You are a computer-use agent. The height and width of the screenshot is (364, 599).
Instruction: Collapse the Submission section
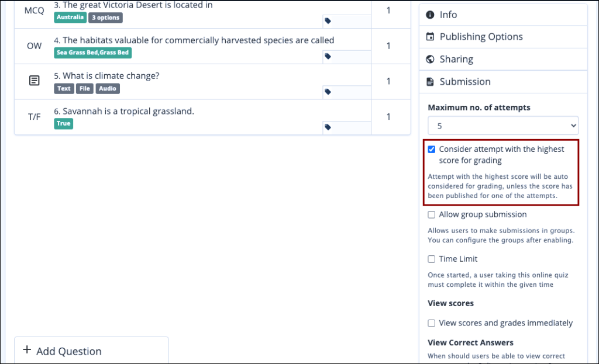point(465,82)
